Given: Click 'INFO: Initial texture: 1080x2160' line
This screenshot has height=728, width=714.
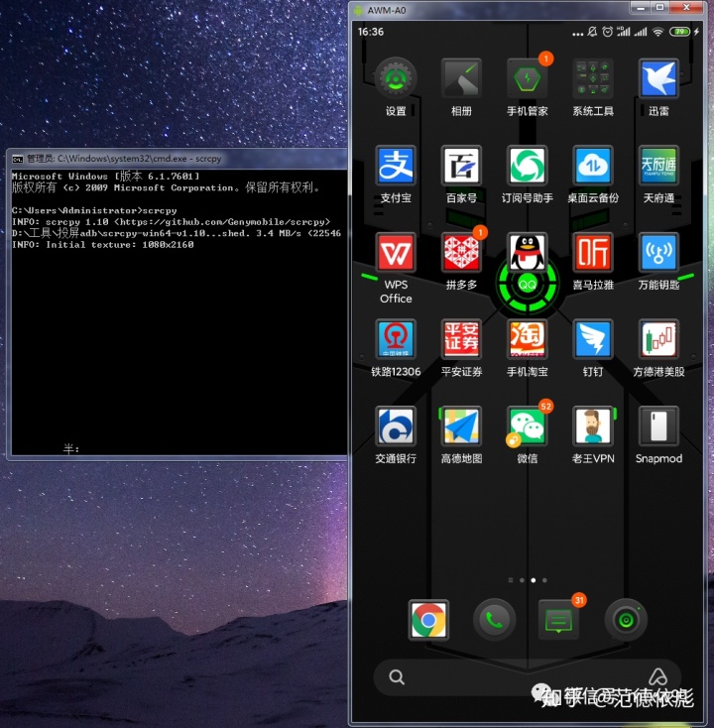Looking at the screenshot, I should point(102,245).
